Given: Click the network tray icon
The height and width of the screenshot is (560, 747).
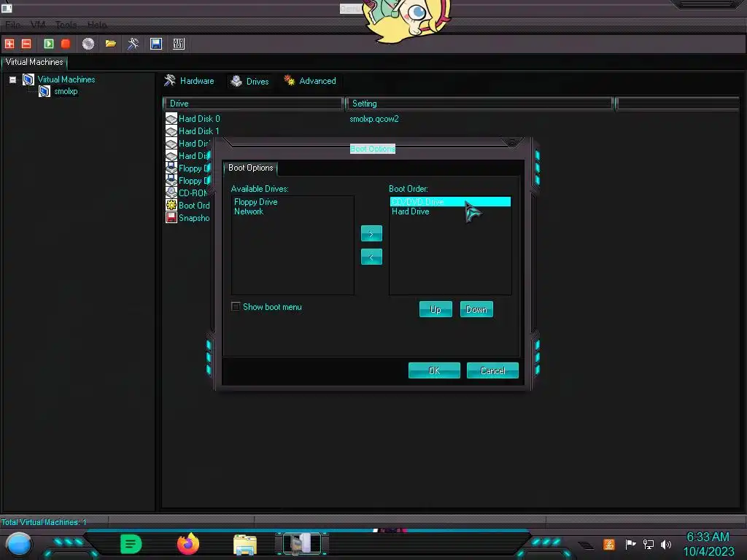Looking at the screenshot, I should [649, 544].
